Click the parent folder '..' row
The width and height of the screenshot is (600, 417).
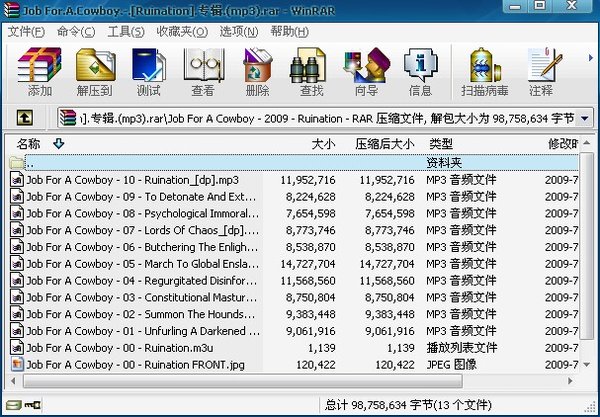tap(293, 163)
